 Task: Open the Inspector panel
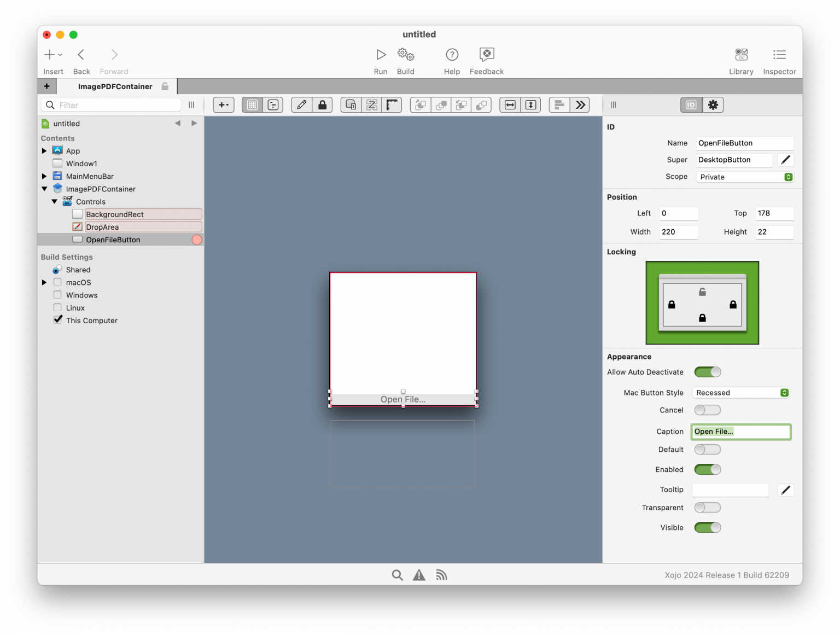[779, 60]
